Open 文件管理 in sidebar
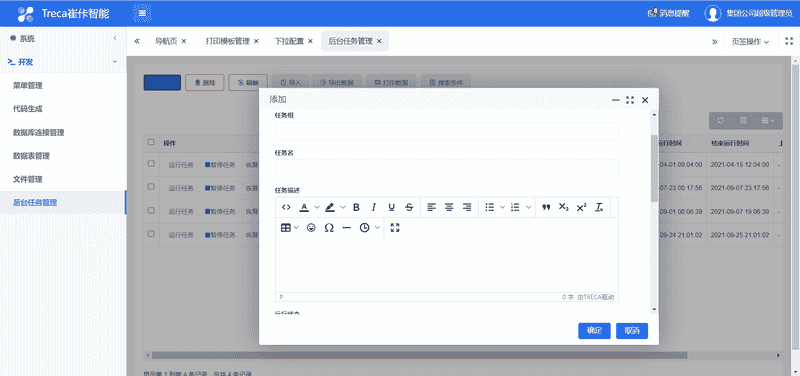Image resolution: width=800 pixels, height=376 pixels. pos(28,179)
